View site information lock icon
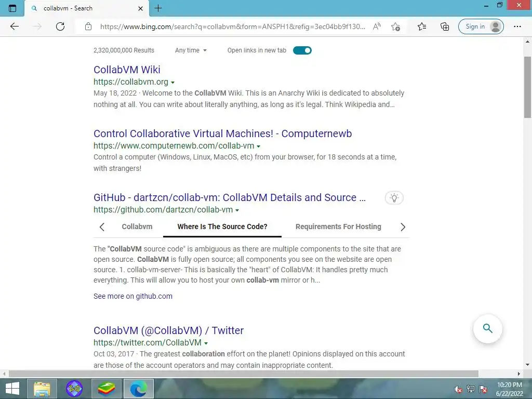The width and height of the screenshot is (532, 399). [x=88, y=26]
